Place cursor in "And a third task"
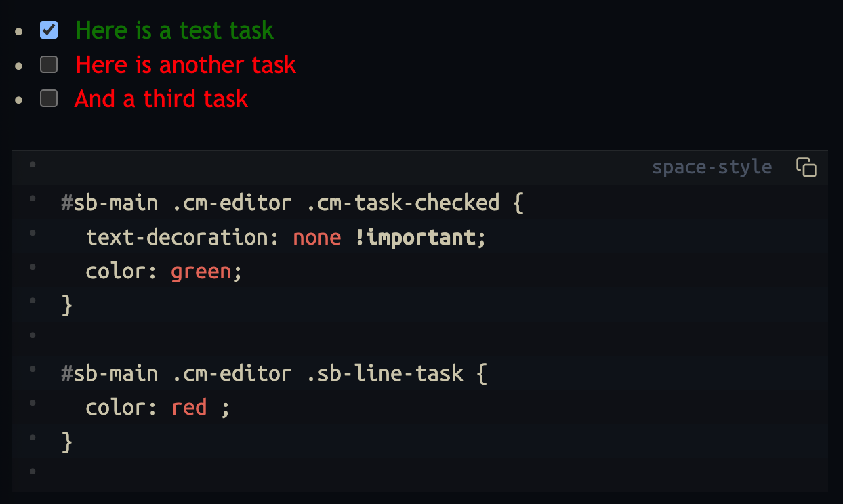The image size is (843, 504). click(x=161, y=99)
